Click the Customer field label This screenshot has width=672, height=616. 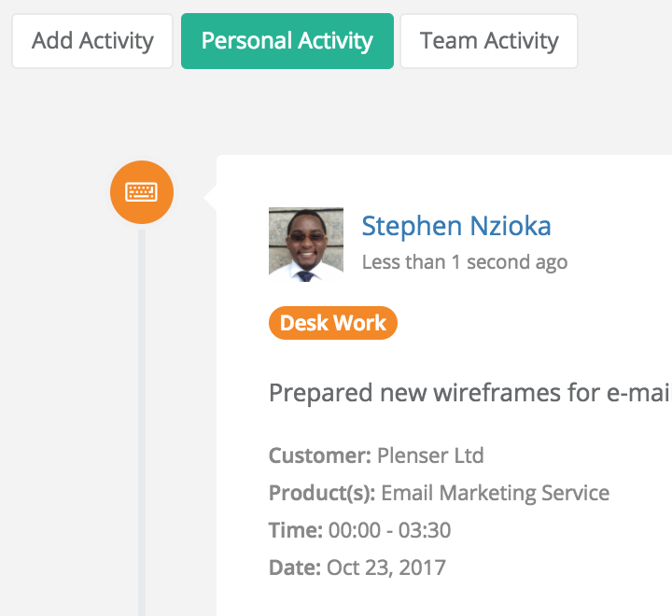click(x=320, y=456)
